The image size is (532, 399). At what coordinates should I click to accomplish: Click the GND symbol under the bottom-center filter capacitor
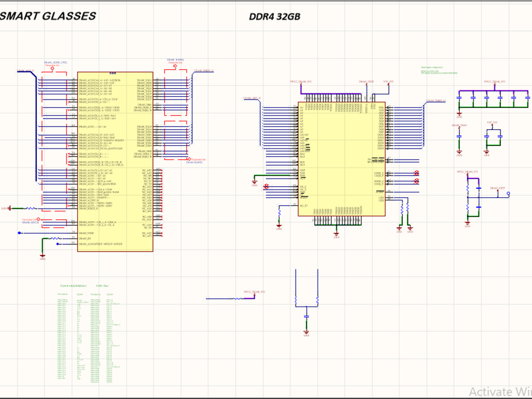[x=306, y=332]
